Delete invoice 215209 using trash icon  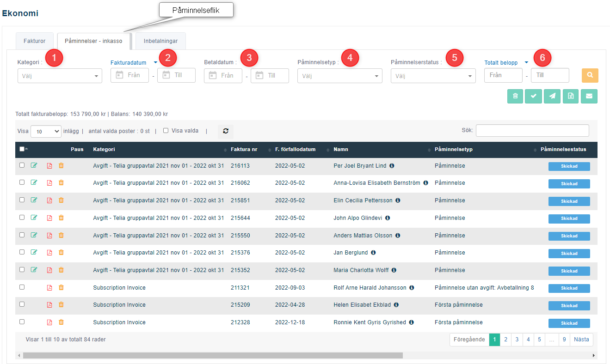(x=61, y=305)
